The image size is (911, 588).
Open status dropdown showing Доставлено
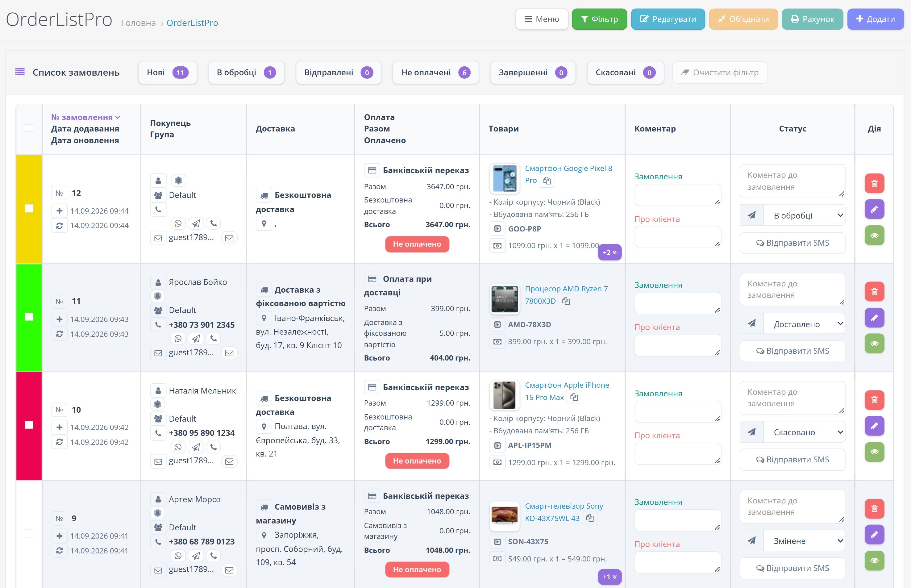[x=804, y=324]
